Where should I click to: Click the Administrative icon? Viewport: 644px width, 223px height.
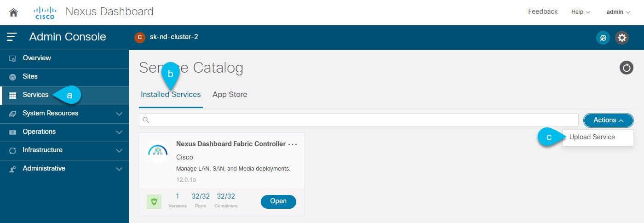coord(13,169)
